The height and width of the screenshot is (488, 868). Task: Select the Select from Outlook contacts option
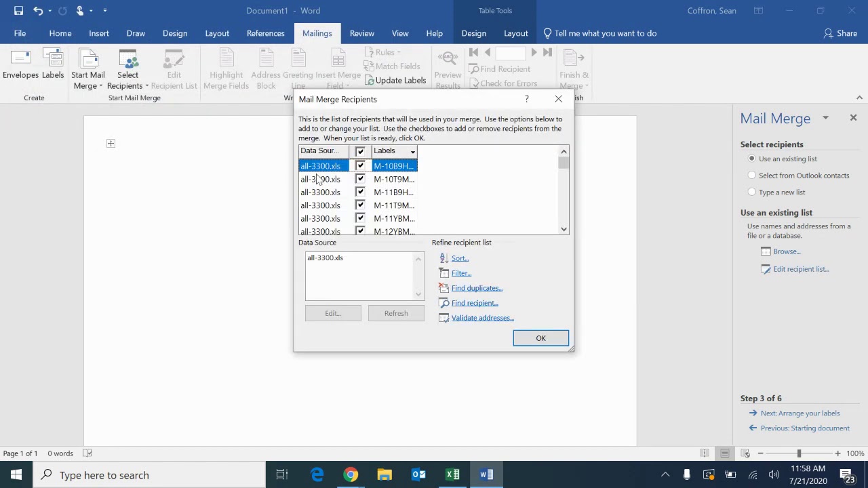pos(751,176)
